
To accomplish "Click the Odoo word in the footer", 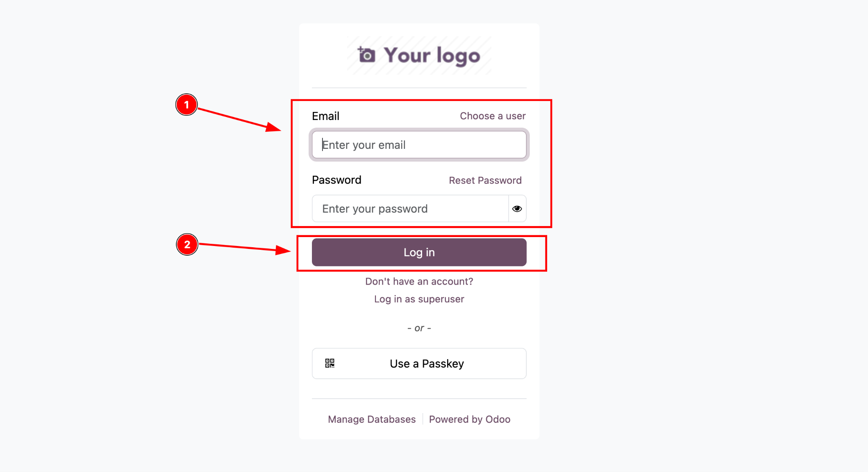I will tap(498, 419).
